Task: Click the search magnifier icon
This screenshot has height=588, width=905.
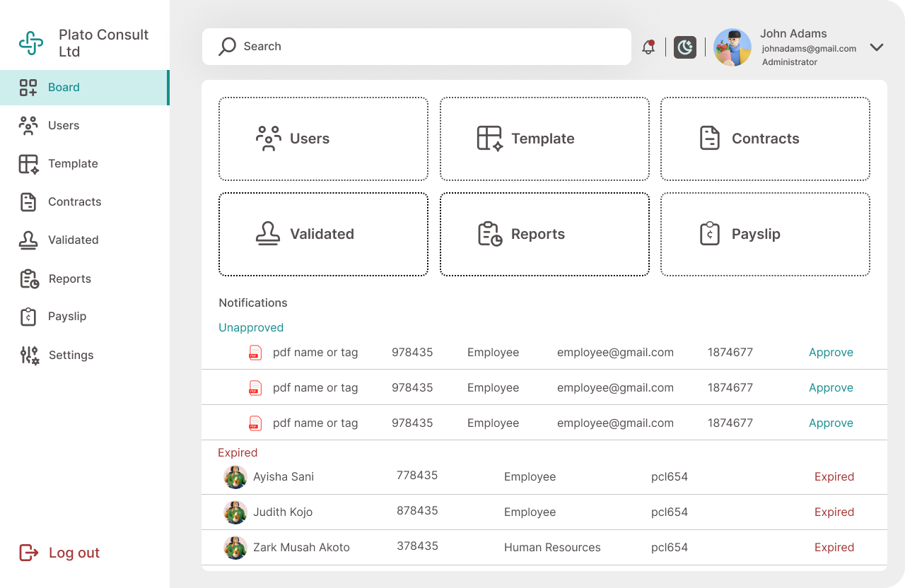Action: pyautogui.click(x=227, y=47)
